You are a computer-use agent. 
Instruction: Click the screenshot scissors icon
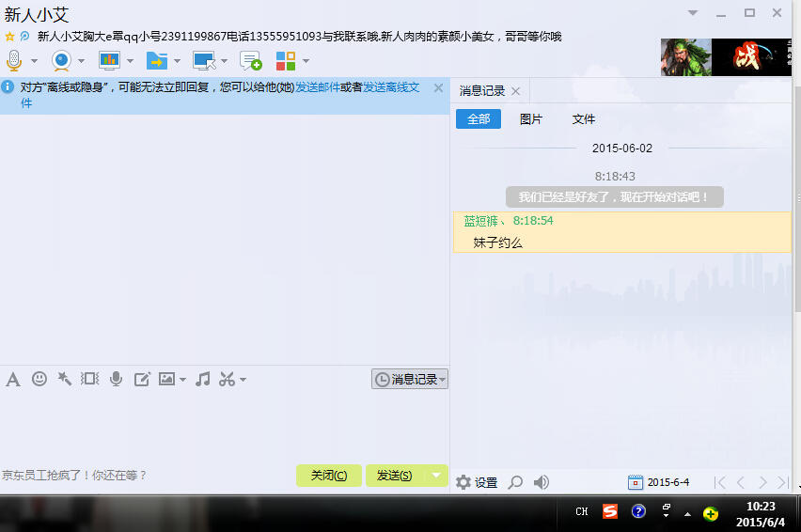[x=227, y=379]
